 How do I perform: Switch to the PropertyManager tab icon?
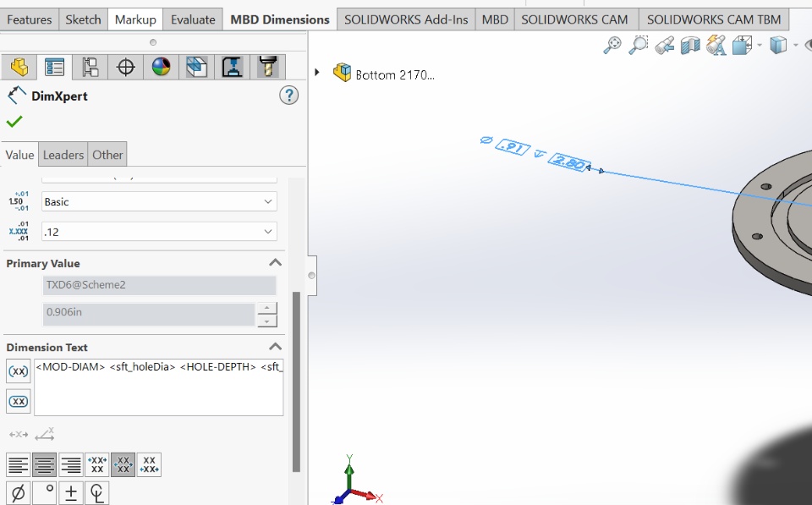pyautogui.click(x=54, y=68)
